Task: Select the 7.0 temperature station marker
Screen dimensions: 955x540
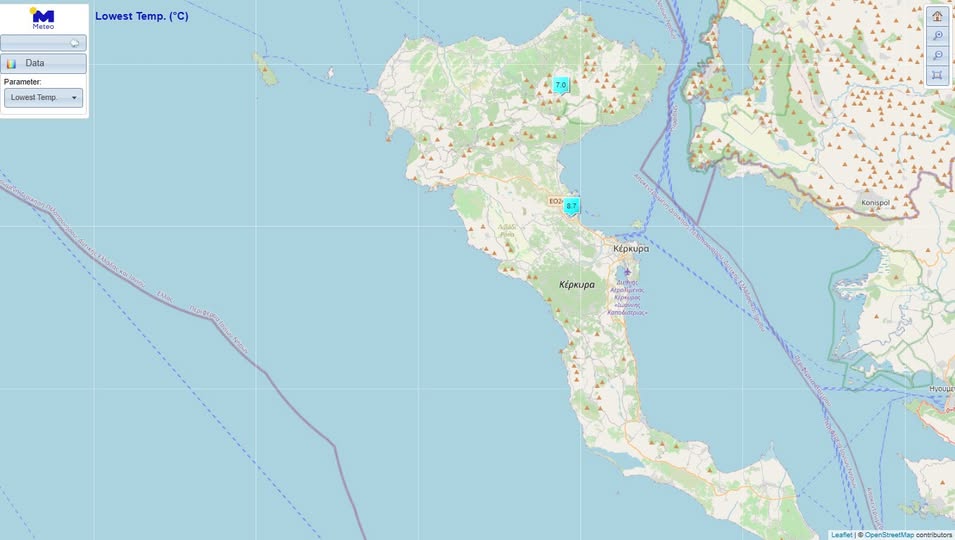Action: 561,85
